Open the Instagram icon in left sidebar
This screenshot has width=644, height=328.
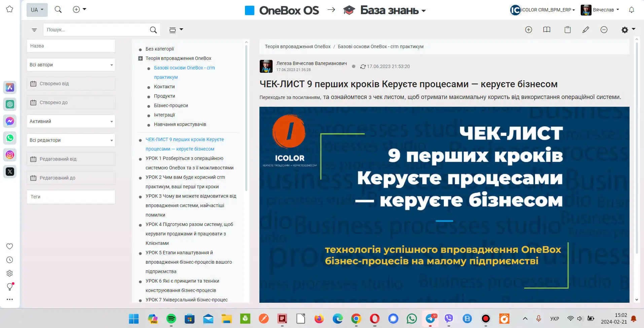click(x=10, y=155)
